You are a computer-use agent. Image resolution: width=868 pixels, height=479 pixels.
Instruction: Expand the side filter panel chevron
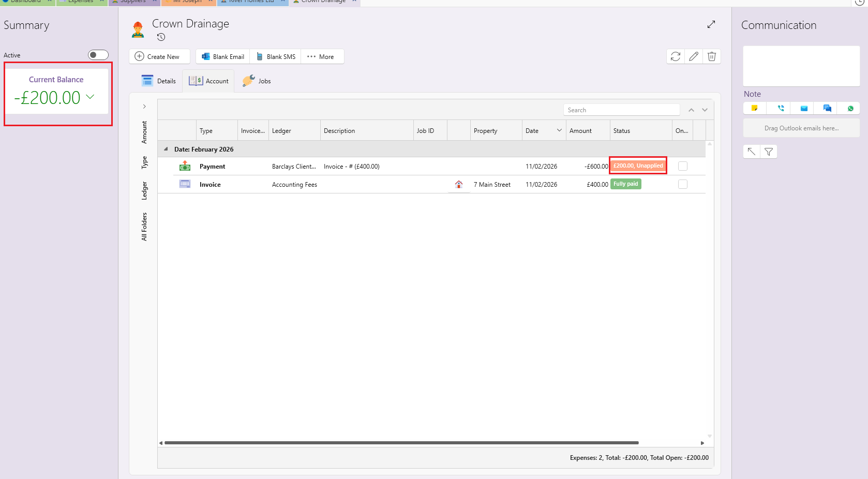point(144,107)
